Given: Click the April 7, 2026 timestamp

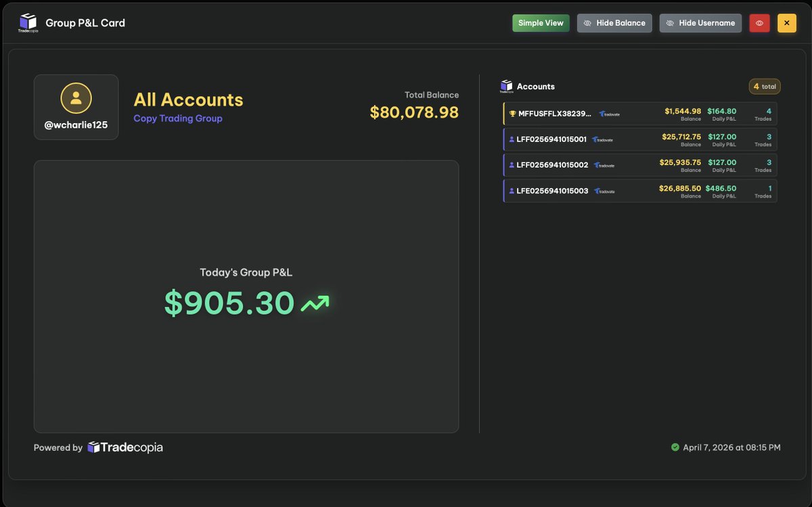Looking at the screenshot, I should 731,447.
